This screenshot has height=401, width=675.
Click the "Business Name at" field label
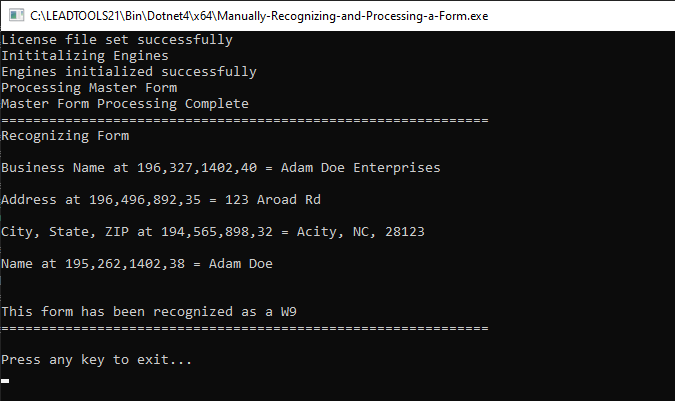65,168
